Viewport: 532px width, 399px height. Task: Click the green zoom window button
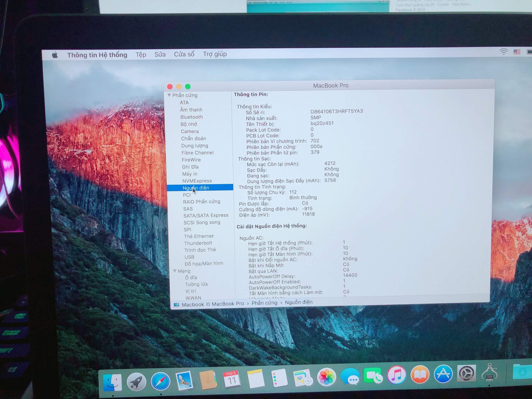188,87
